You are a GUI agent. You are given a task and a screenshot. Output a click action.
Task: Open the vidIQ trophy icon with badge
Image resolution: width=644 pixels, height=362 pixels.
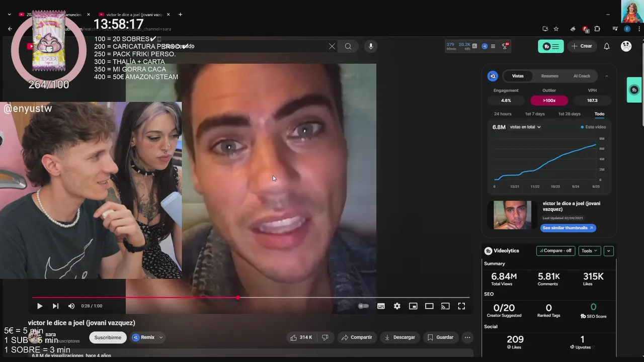click(505, 46)
